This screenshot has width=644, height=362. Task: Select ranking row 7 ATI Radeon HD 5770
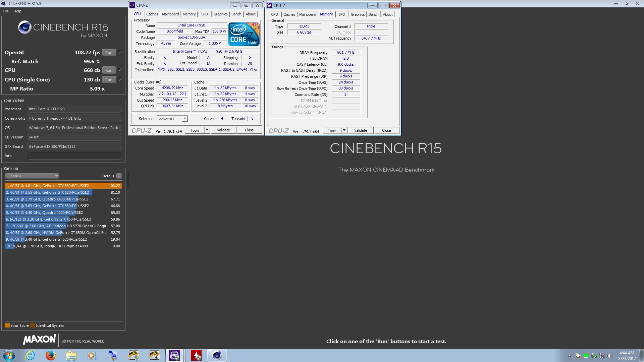63,226
